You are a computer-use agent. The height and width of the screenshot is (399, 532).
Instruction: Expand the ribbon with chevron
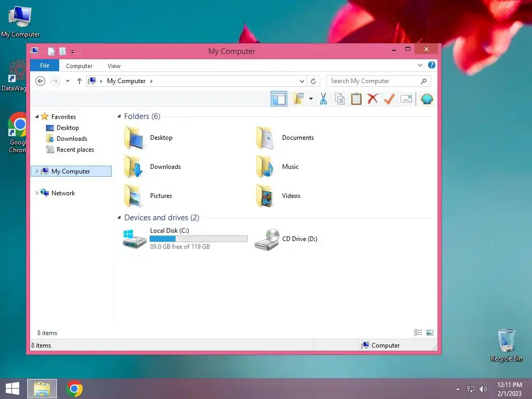pos(420,65)
